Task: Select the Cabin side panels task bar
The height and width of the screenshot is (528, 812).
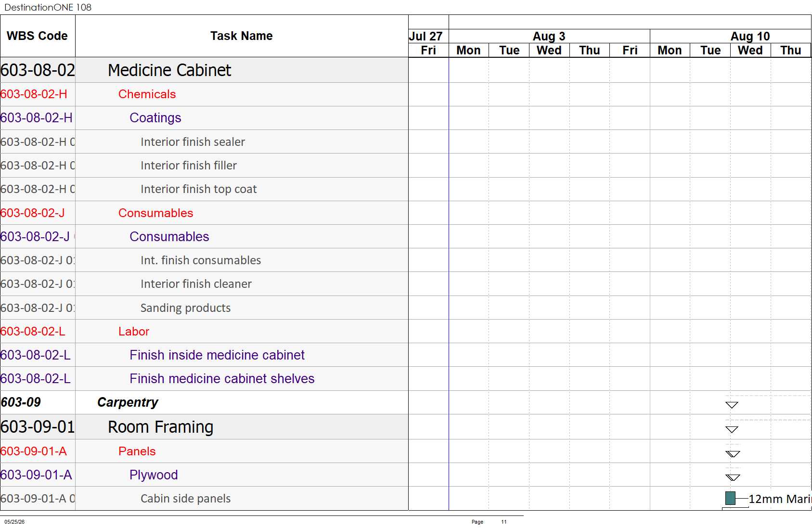Action: pos(730,498)
